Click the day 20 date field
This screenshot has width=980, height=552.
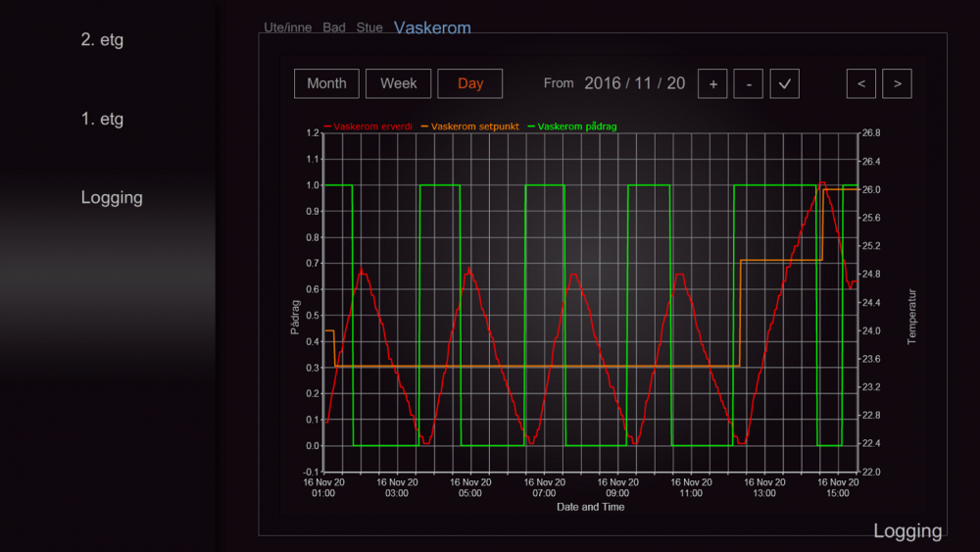click(676, 83)
